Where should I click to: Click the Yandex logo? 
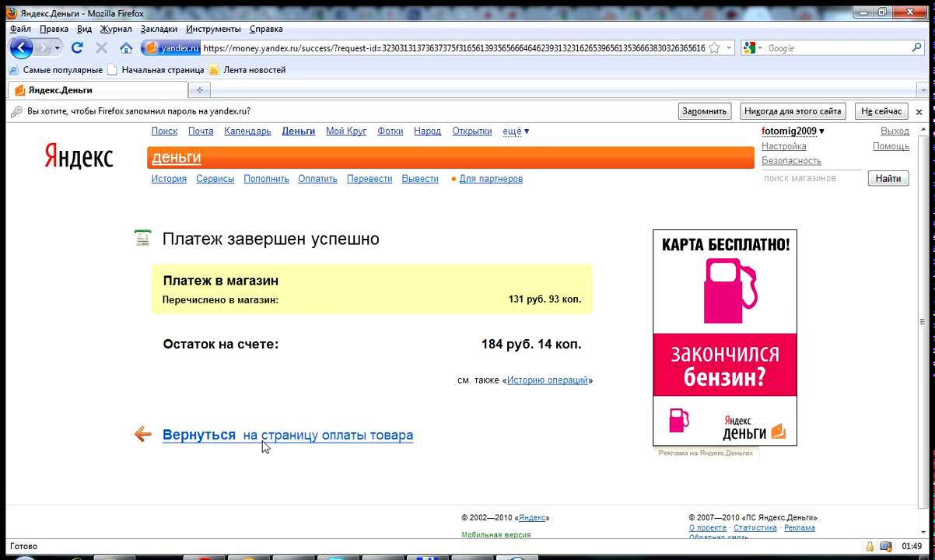[79, 156]
